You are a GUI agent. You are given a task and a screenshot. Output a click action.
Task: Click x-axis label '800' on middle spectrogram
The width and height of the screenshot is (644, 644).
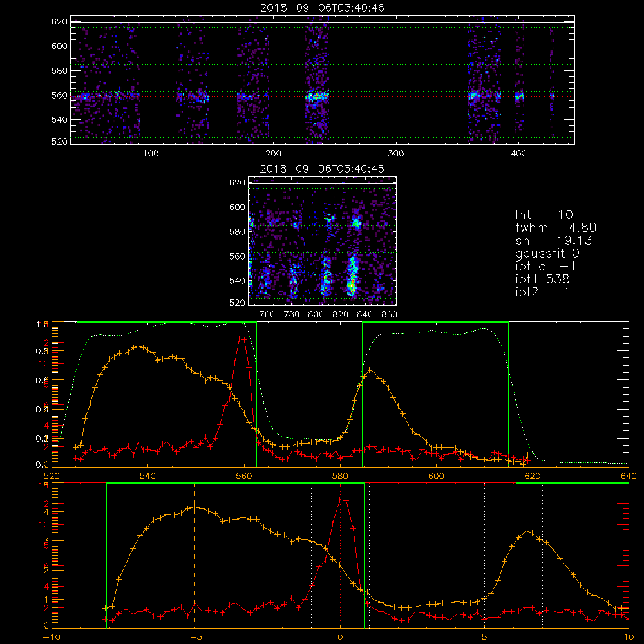coord(316,315)
